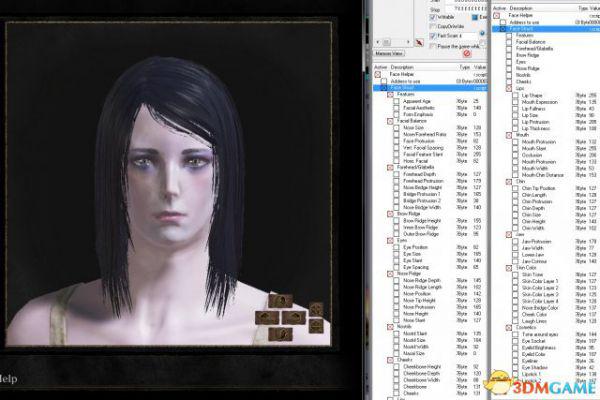Click Type column header in left table
Screen dimensions: 600x400
coord(465,67)
